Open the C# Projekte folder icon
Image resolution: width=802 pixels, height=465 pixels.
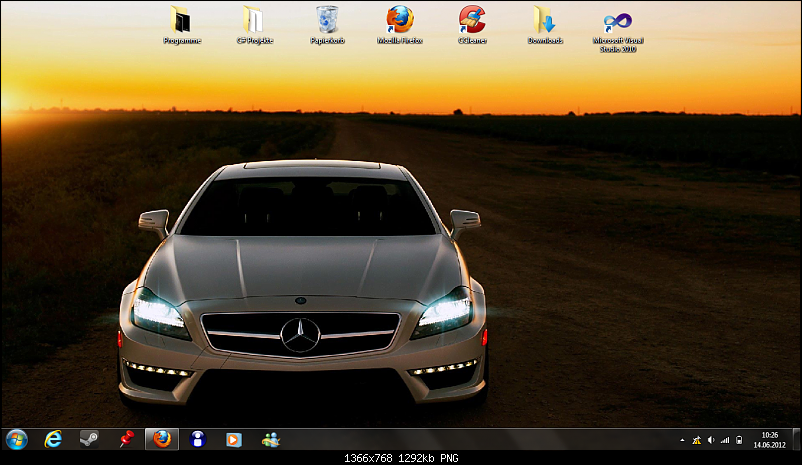(254, 25)
